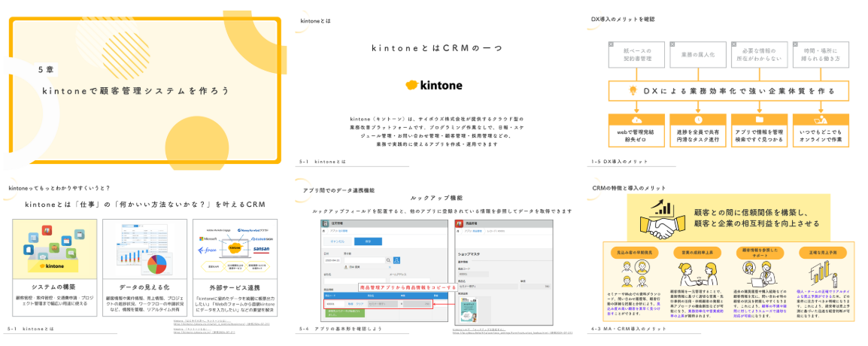Click the X mark on the 必要な情報の所在がわからない box

733,43
